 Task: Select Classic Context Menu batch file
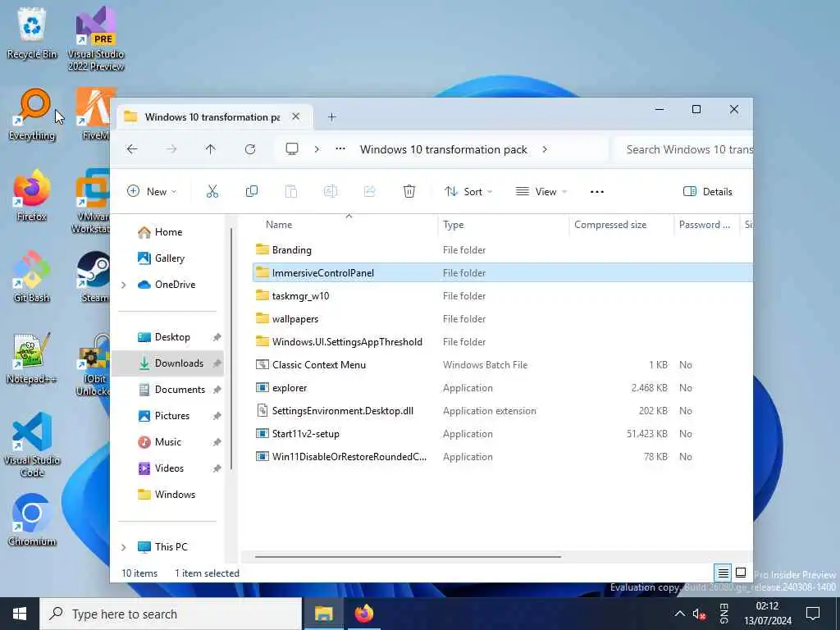coord(503,365)
